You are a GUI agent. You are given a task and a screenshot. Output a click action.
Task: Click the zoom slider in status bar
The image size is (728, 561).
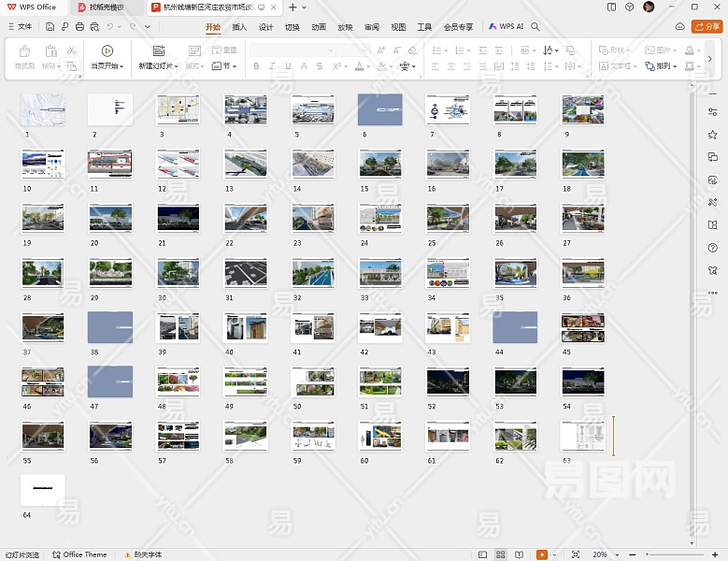pos(673,554)
